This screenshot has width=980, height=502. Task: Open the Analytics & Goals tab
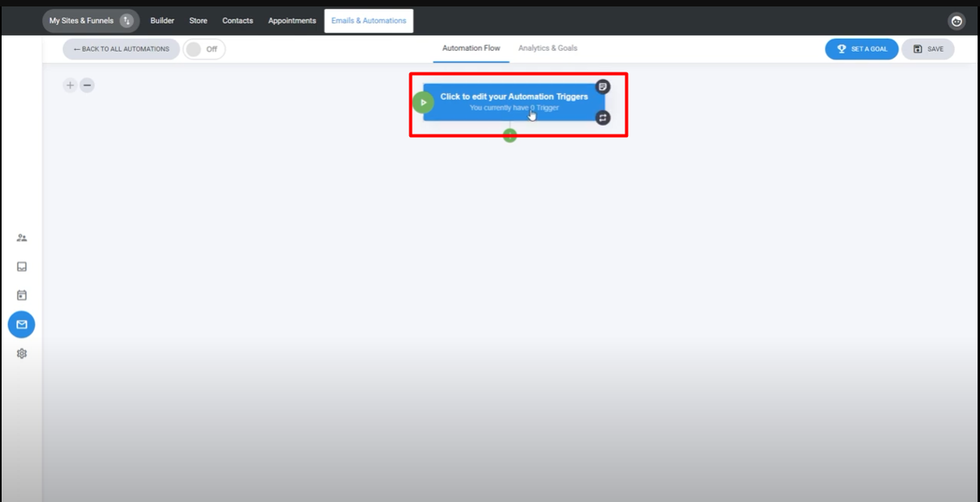pyautogui.click(x=548, y=48)
